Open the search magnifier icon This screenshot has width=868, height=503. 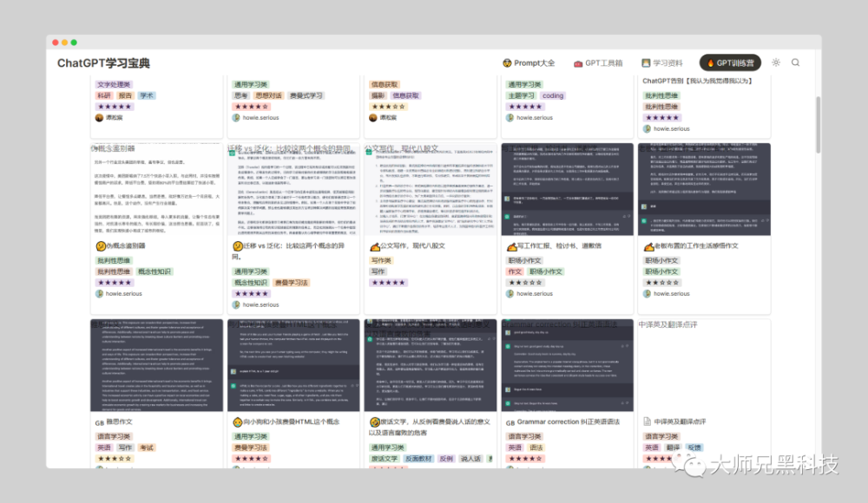point(795,62)
